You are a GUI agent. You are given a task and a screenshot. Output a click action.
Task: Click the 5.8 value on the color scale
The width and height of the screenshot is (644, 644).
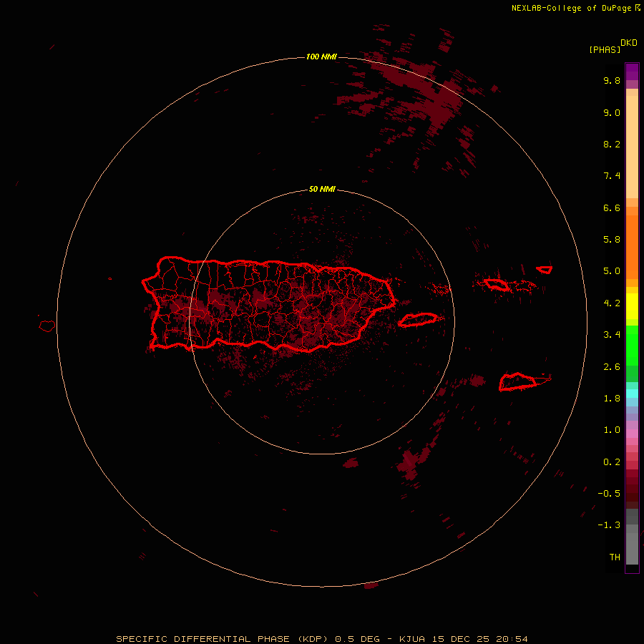pos(612,240)
